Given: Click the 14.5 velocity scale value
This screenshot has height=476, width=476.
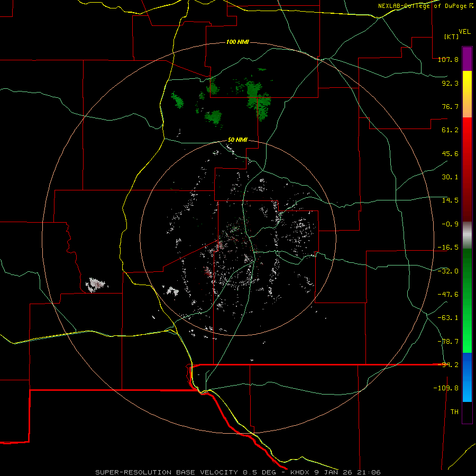Looking at the screenshot, I should pyautogui.click(x=450, y=200).
